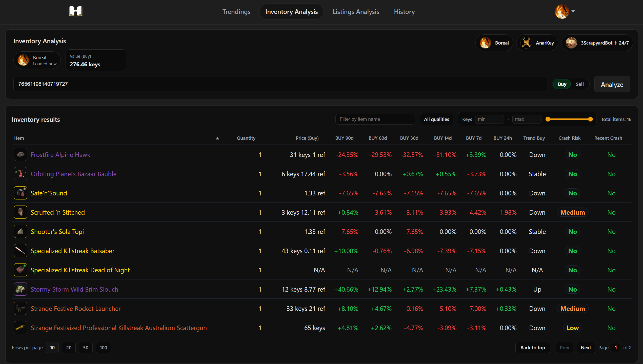Image resolution: width=643 pixels, height=364 pixels.
Task: Click the Shooter's Sola Topi icon
Action: pos(21,231)
